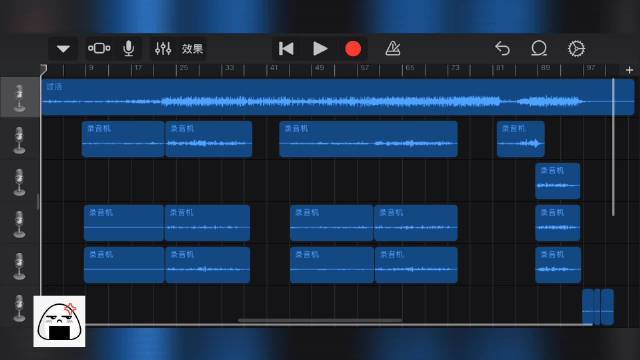This screenshot has width=640, height=360.
Task: Select last 录音机 region on fifth track
Action: (558, 265)
